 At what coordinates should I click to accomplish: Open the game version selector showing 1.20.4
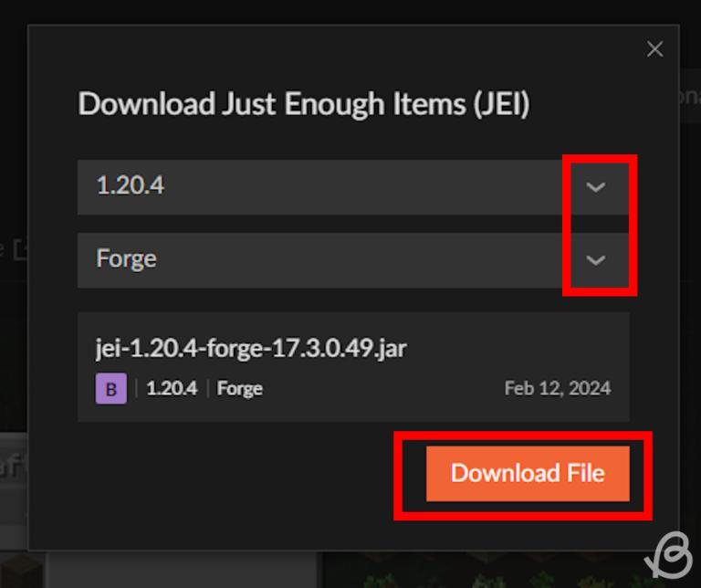319,187
